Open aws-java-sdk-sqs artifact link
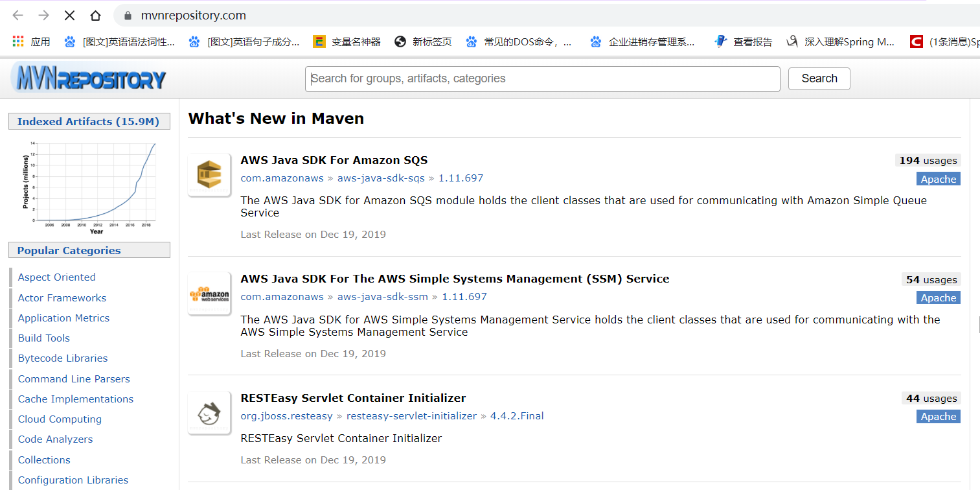The height and width of the screenshot is (490, 980). click(x=381, y=178)
